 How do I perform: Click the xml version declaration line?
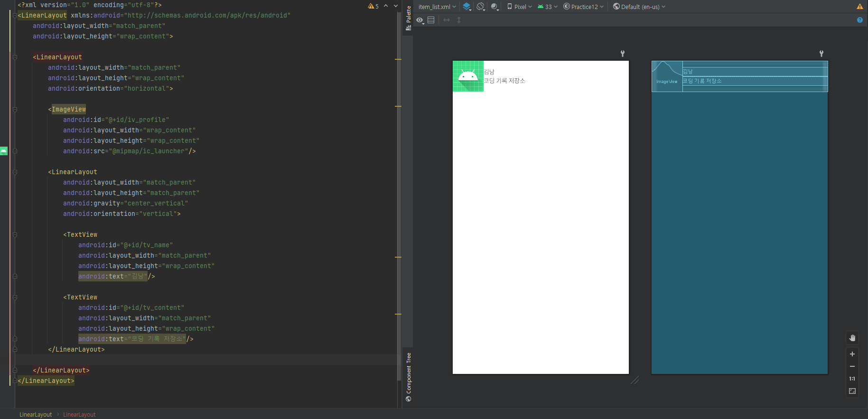pos(90,5)
